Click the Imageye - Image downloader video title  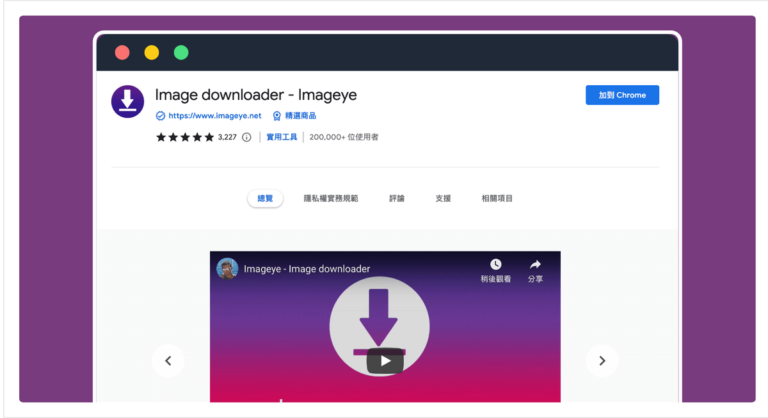coord(307,269)
